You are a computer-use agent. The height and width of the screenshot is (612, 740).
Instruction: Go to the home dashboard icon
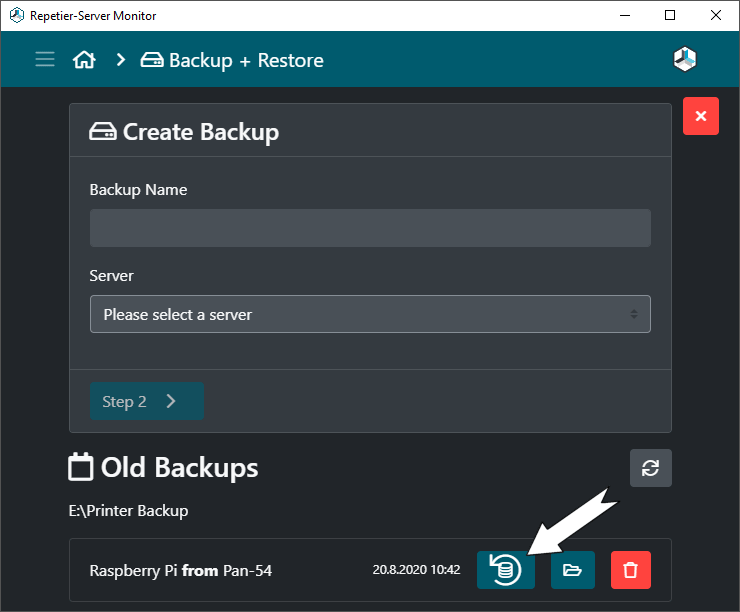[84, 60]
